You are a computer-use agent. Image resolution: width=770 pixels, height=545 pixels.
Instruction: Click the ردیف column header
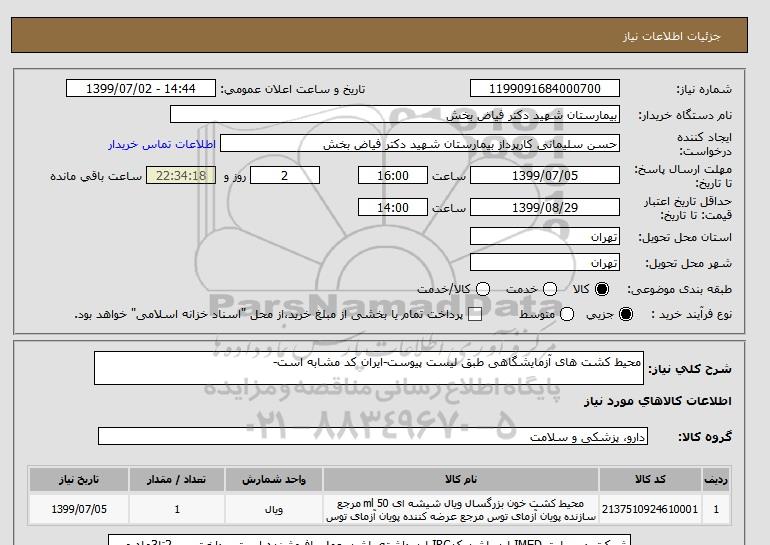[x=716, y=480]
